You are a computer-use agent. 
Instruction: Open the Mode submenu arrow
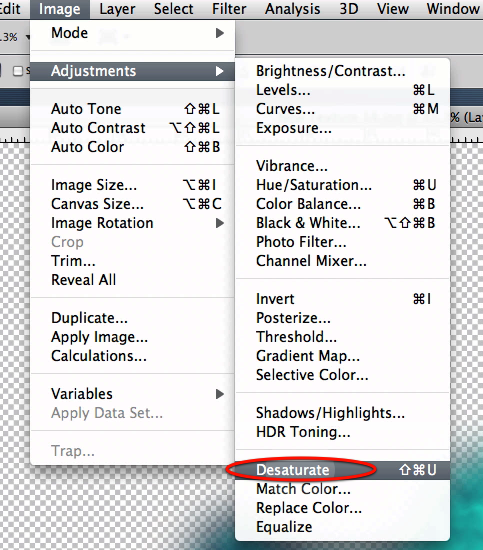220,33
